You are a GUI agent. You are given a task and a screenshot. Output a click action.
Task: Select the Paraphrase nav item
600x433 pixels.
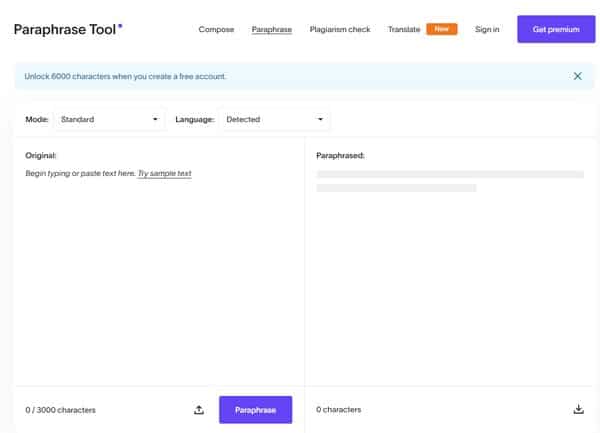click(272, 29)
